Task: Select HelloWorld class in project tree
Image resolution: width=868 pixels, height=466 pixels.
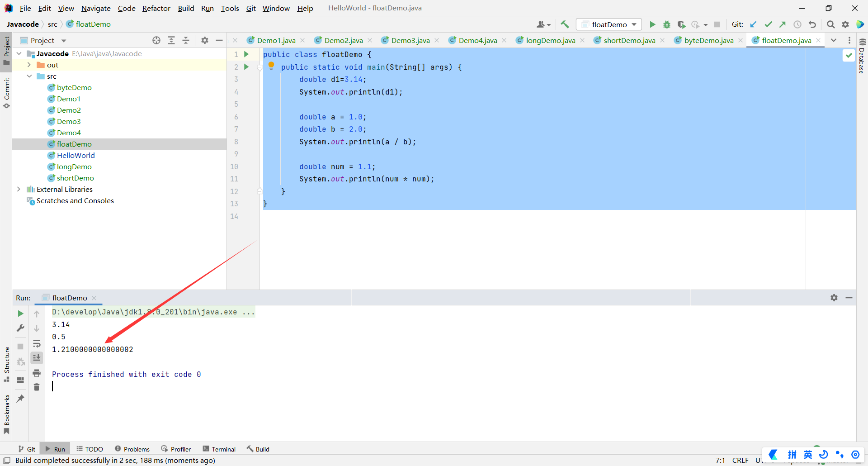Action: click(x=75, y=155)
